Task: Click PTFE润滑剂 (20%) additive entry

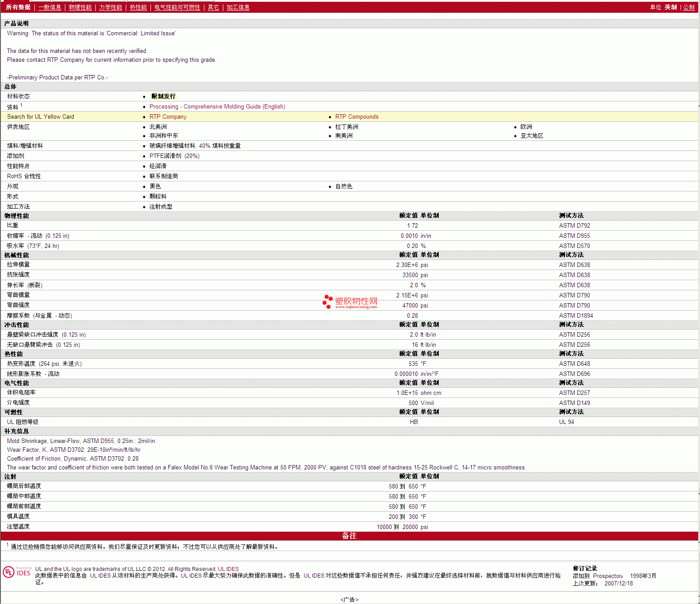Action: pos(174,156)
